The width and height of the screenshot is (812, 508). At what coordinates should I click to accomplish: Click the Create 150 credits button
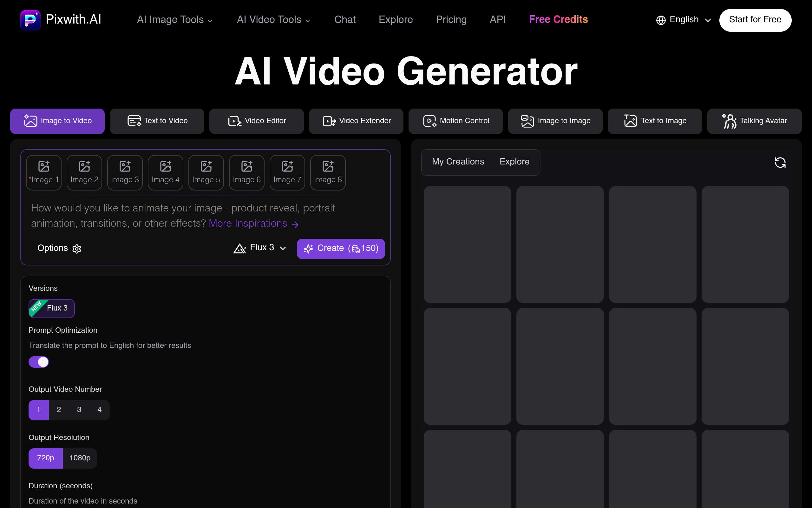pos(341,249)
